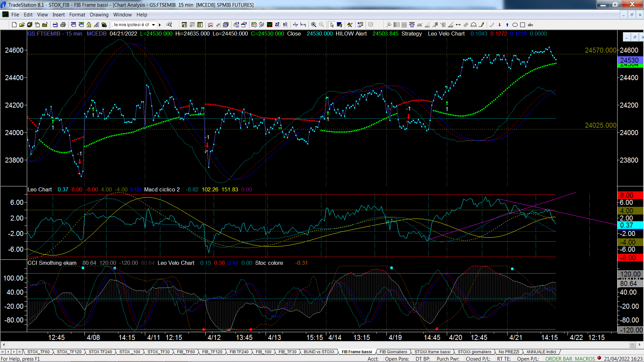
Task: Open the Insert menu
Action: click(59, 15)
